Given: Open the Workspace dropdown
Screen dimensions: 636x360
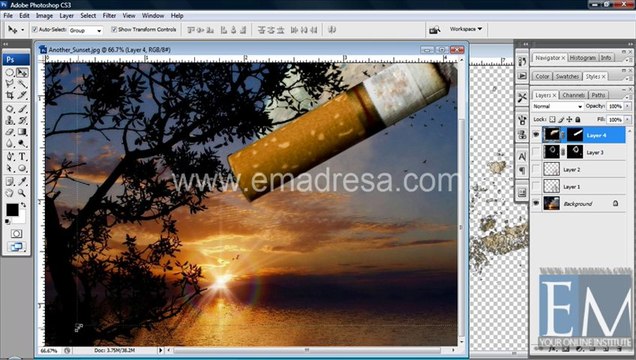Looking at the screenshot, I should 466,29.
